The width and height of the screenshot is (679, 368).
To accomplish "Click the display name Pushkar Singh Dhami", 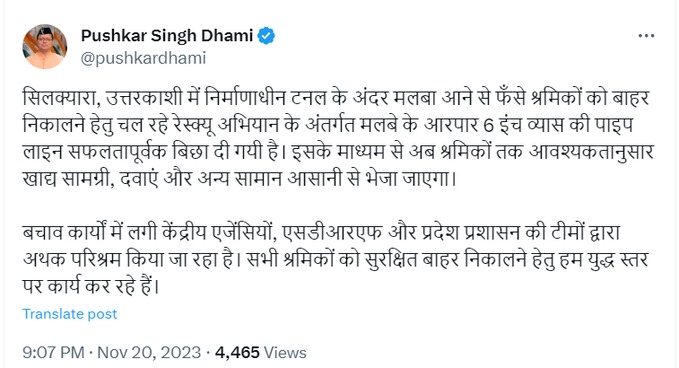I will [167, 36].
